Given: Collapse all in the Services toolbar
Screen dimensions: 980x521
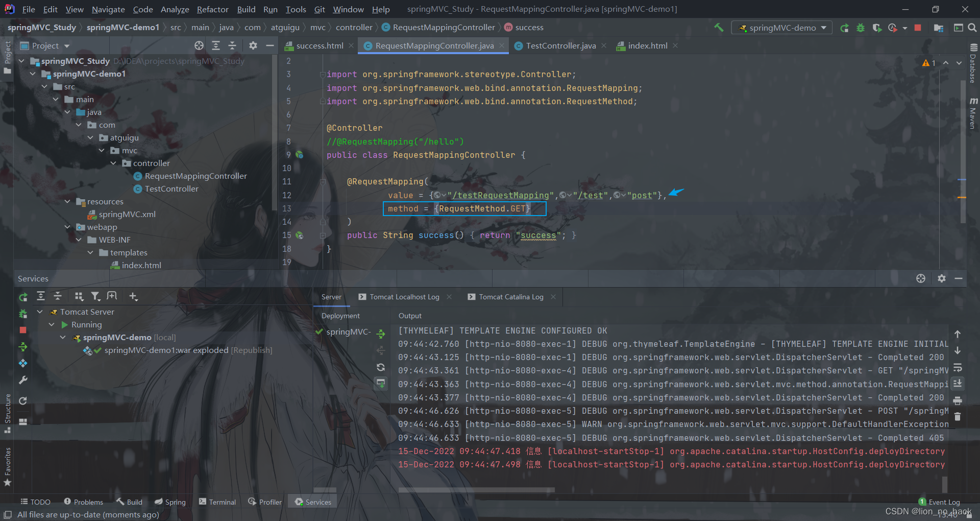Looking at the screenshot, I should (58, 296).
